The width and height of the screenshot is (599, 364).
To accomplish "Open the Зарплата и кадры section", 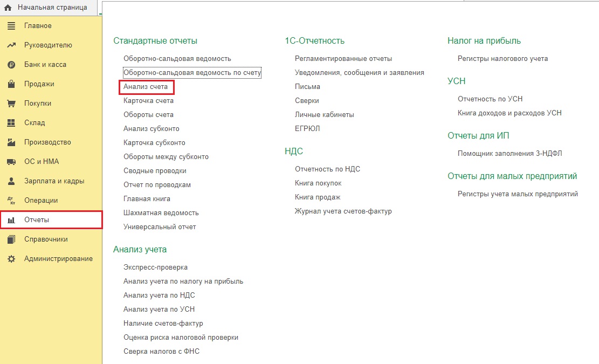I will [54, 181].
